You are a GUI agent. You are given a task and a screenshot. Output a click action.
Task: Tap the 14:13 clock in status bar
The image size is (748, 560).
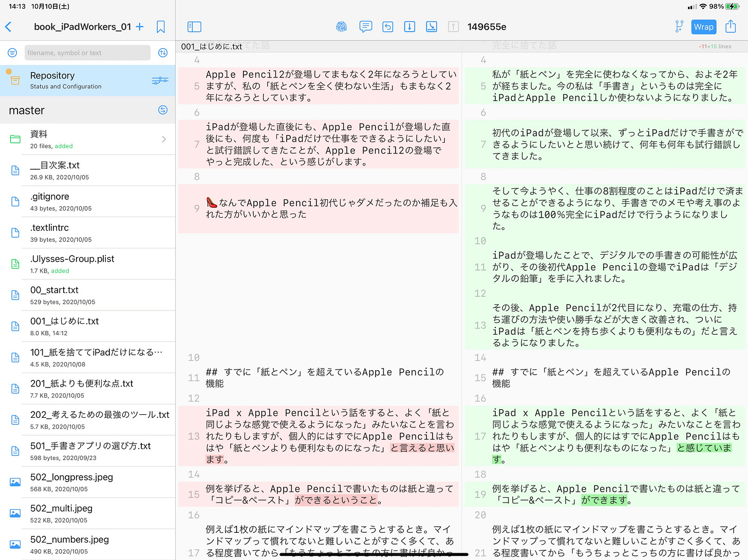pos(17,7)
